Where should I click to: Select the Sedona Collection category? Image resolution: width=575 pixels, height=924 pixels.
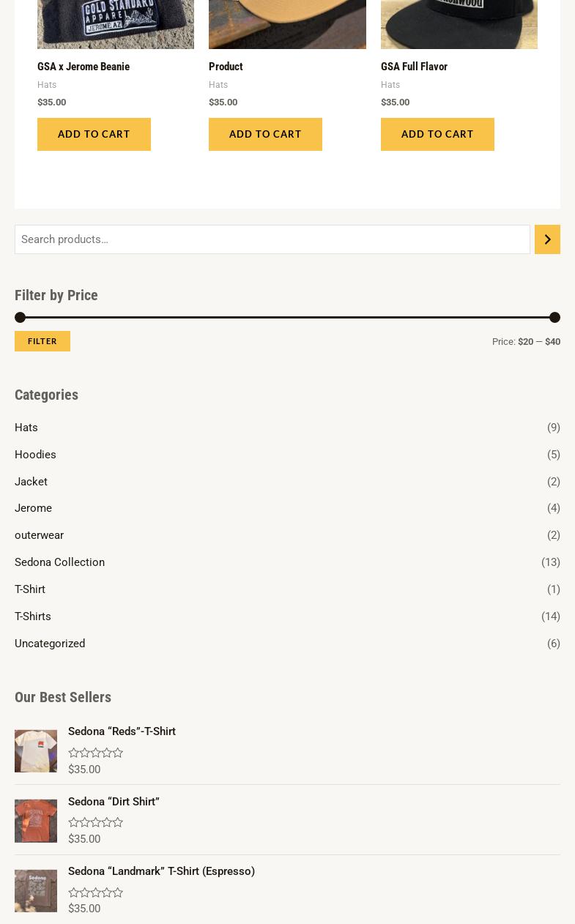(x=59, y=562)
